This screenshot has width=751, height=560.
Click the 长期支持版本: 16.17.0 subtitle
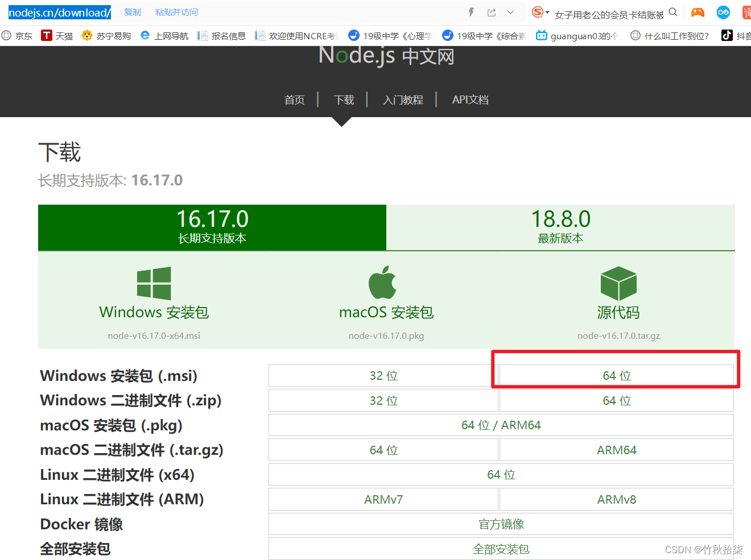coord(110,180)
